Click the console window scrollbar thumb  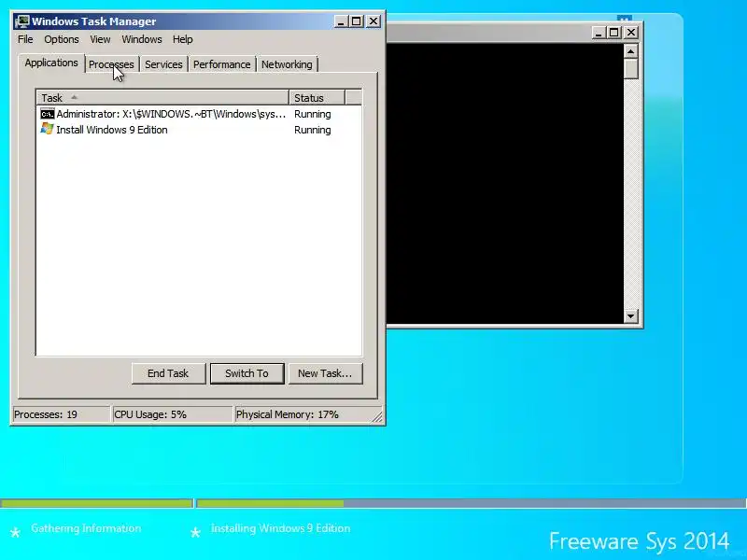pos(631,68)
